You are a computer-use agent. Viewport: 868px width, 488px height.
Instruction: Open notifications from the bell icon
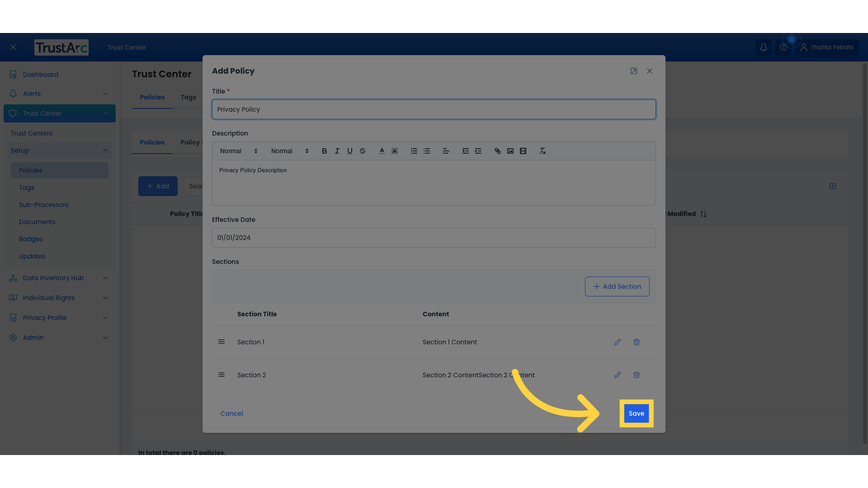click(764, 47)
